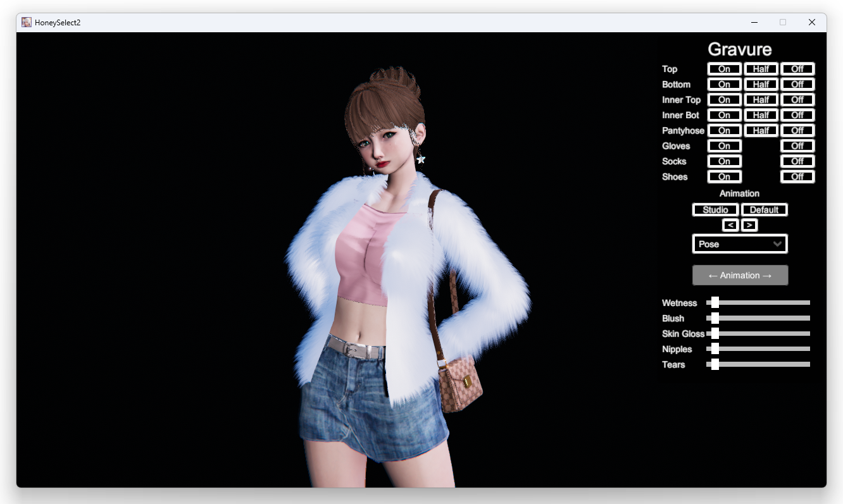Click the HoneySelect2 title bar app icon
Viewport: 843px width, 504px height.
pos(27,22)
